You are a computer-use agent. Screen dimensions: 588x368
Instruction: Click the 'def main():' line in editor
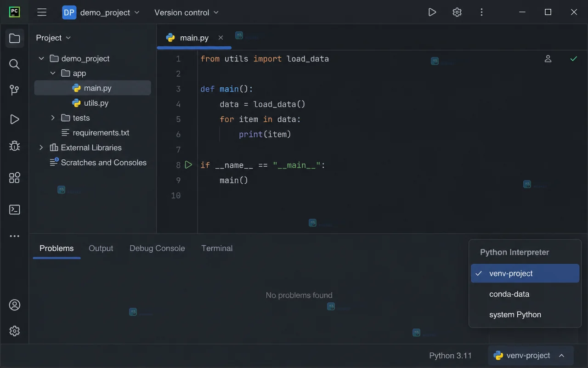click(x=227, y=89)
